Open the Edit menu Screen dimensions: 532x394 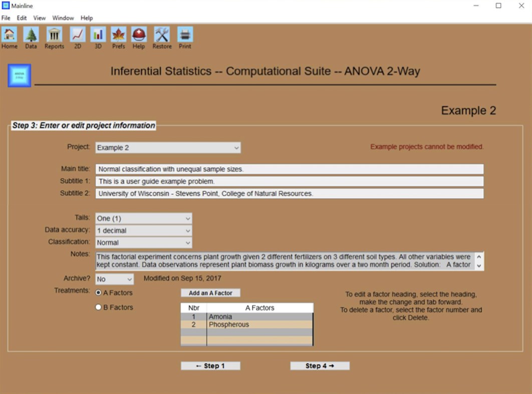[x=22, y=18]
